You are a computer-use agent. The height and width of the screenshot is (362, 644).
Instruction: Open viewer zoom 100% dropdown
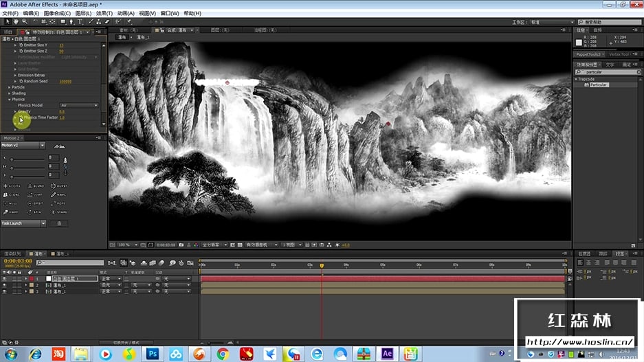[128, 245]
